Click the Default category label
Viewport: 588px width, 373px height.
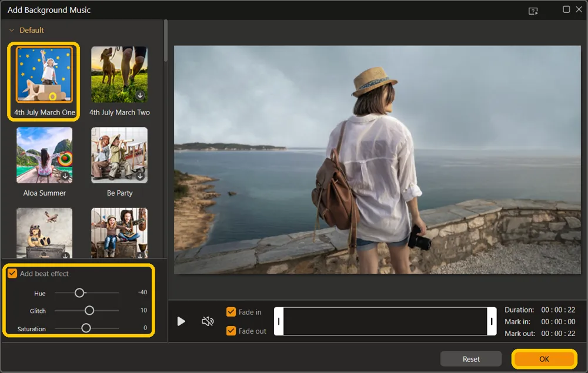click(x=32, y=30)
